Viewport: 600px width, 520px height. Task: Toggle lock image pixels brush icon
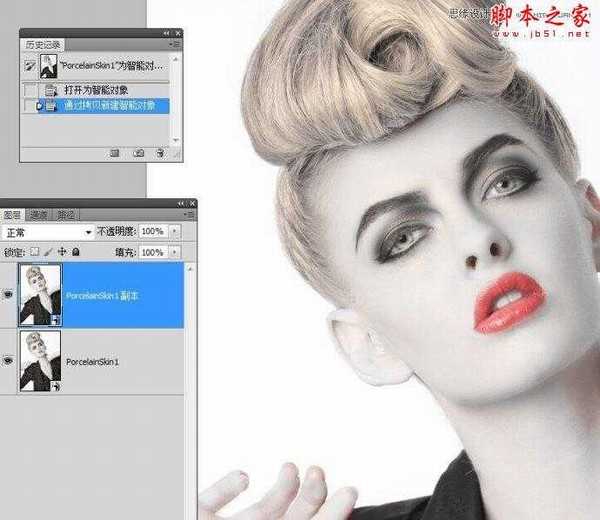(49, 252)
